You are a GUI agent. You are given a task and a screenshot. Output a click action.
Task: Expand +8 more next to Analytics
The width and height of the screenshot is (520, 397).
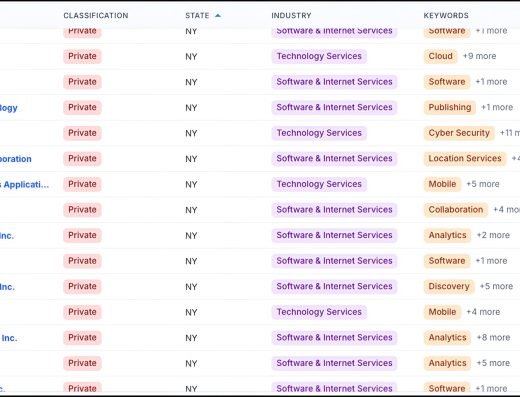pyautogui.click(x=493, y=337)
